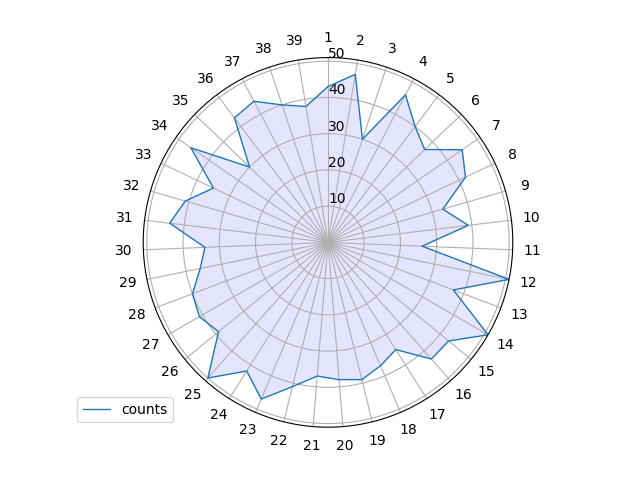Click the 'counts' legend label
The height and width of the screenshot is (480, 640).
[144, 409]
